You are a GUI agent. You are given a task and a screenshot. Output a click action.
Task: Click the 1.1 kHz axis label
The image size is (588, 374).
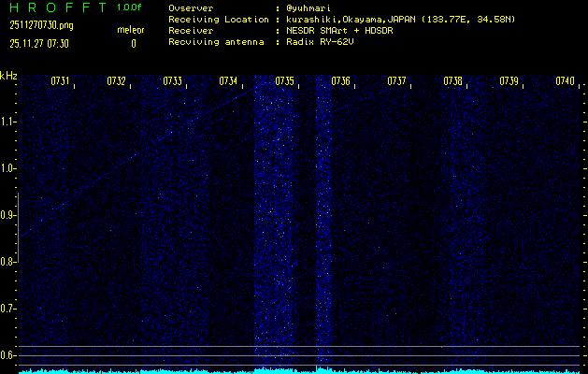[x=7, y=122]
